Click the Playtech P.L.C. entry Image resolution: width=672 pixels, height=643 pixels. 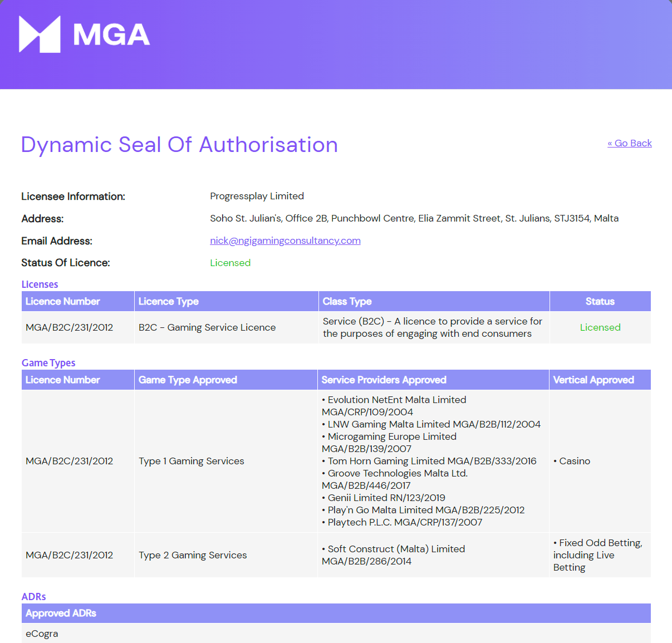(402, 522)
